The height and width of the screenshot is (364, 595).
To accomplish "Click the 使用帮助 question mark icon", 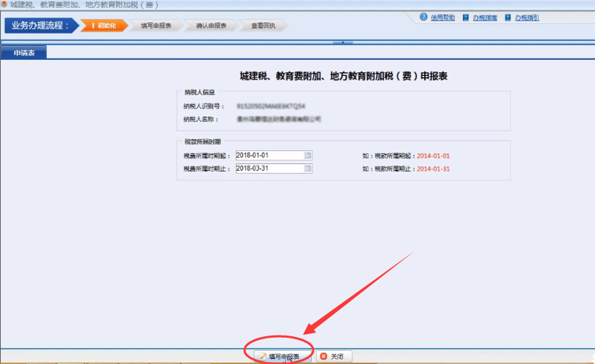I will (x=423, y=17).
